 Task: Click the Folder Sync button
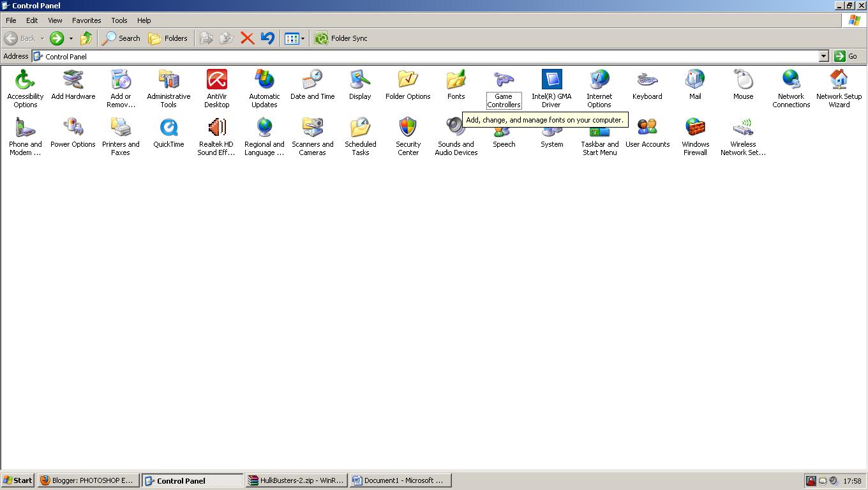tap(341, 38)
